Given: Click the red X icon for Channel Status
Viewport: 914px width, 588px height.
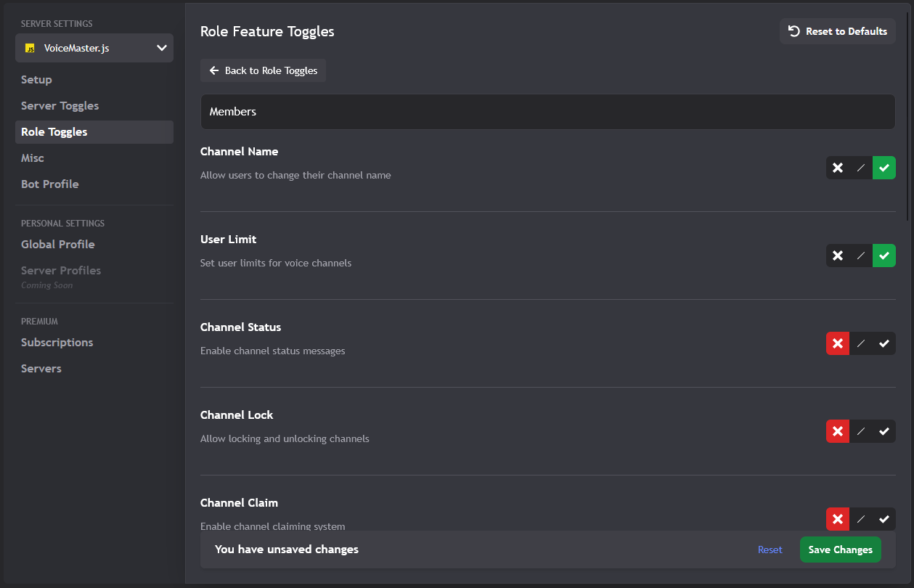Looking at the screenshot, I should pos(837,343).
